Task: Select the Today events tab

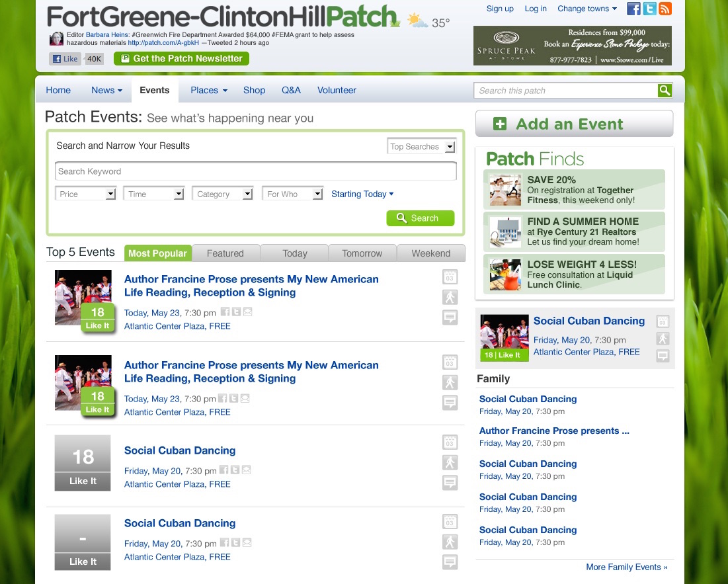Action: [x=295, y=253]
